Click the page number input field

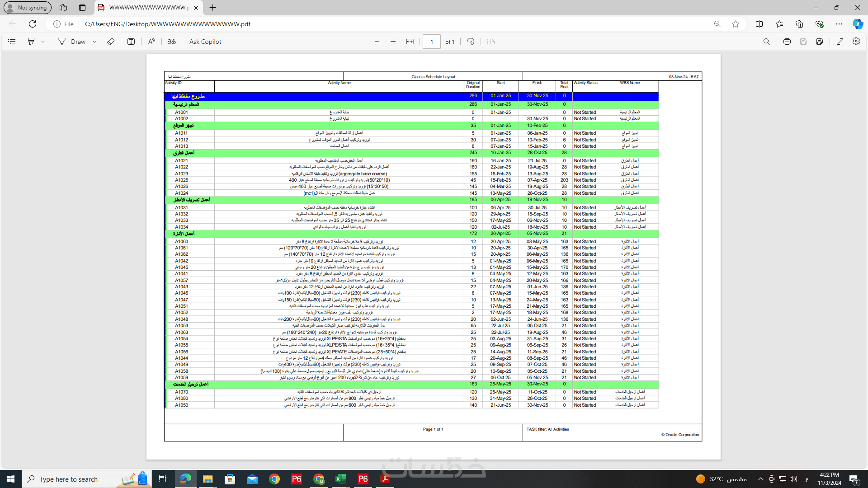click(x=431, y=42)
